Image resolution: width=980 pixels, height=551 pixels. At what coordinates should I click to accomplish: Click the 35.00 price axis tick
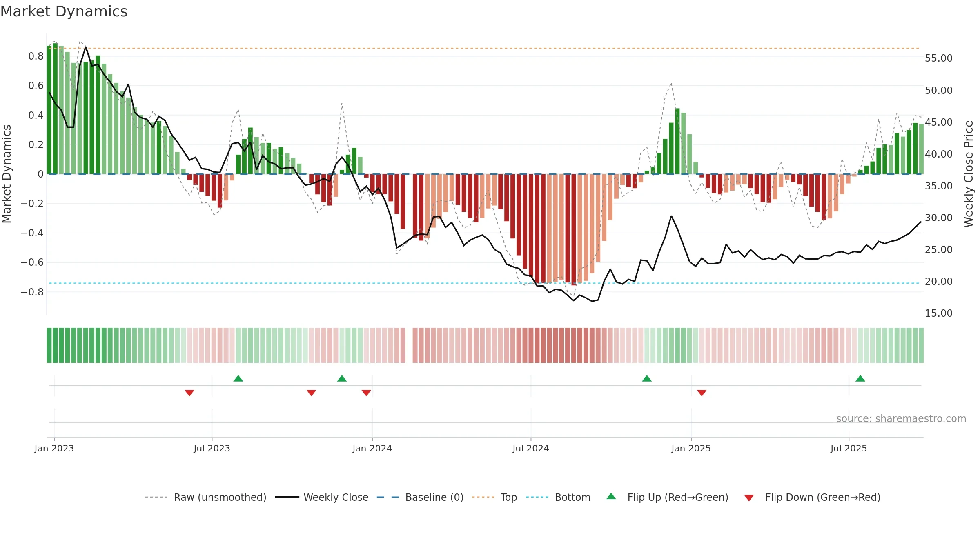939,186
